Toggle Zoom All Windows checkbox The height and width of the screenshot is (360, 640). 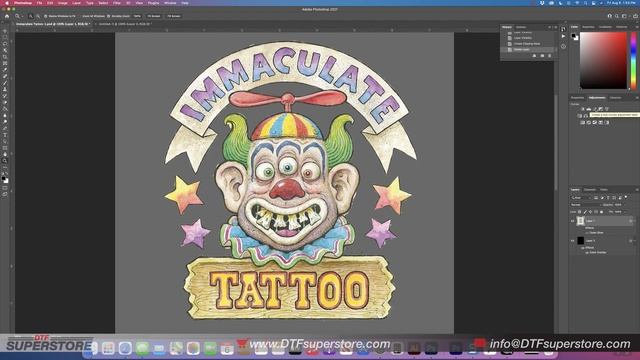coord(79,16)
